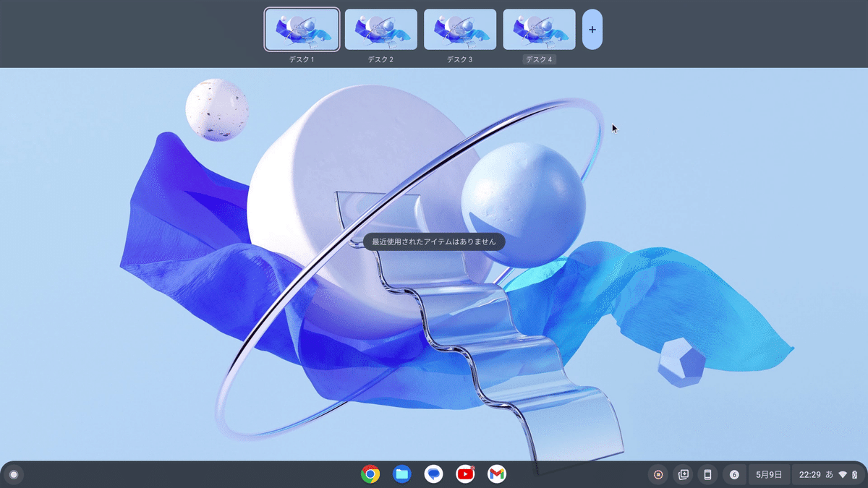Viewport: 868px width, 488px height.
Task: Open the calendar from date 5月9日
Action: click(x=769, y=475)
